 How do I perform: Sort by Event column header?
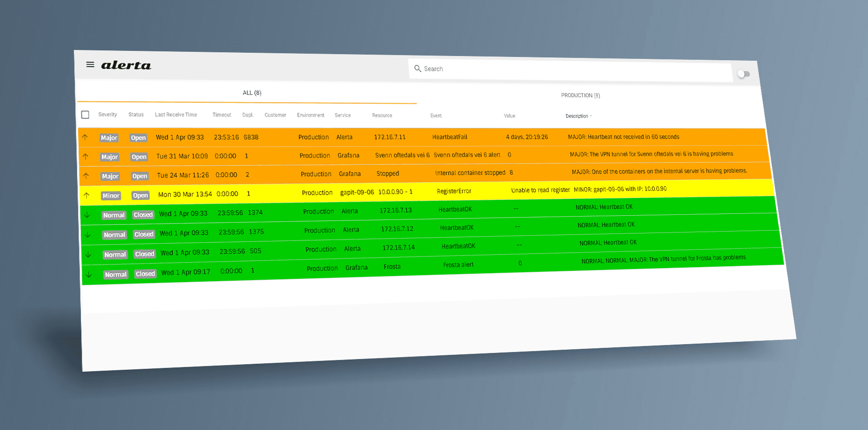[436, 116]
